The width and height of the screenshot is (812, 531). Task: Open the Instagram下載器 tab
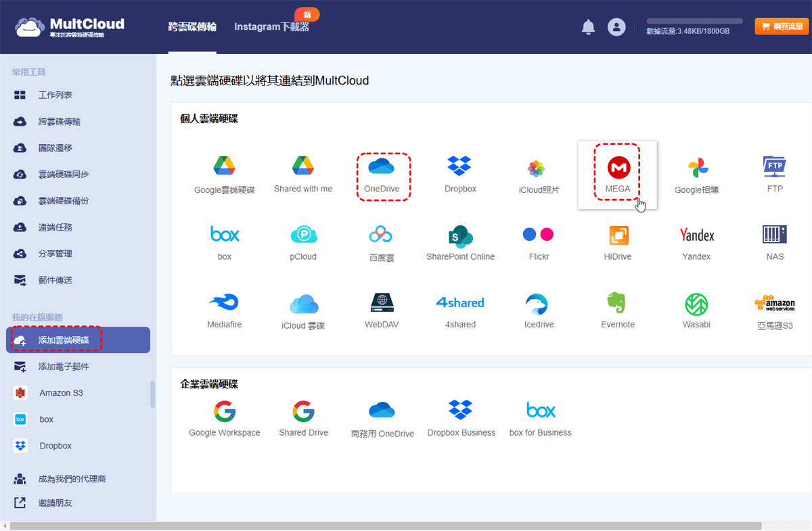point(271,26)
